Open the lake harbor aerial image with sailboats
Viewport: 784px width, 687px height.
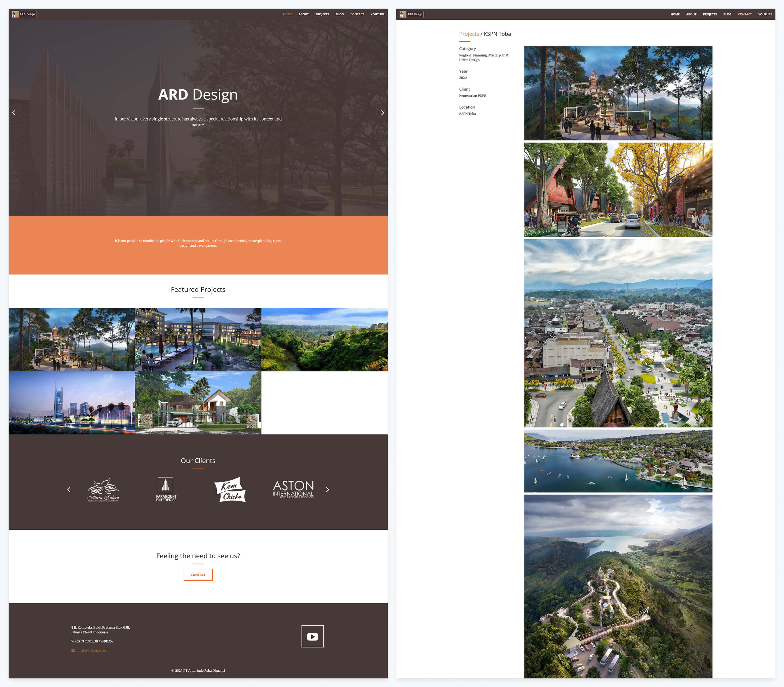click(x=618, y=461)
